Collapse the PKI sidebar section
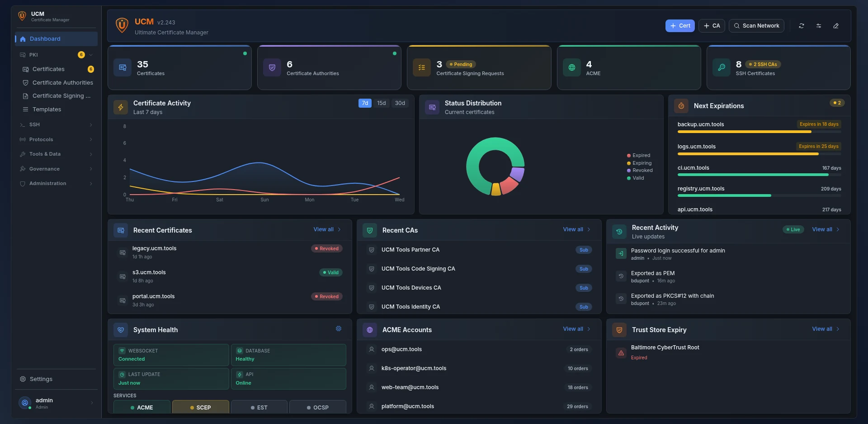 56,55
